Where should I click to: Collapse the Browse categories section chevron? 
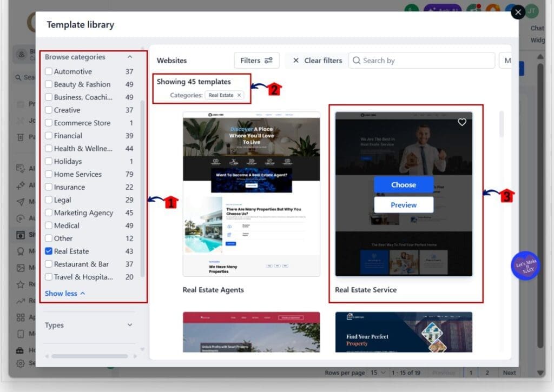tap(130, 57)
